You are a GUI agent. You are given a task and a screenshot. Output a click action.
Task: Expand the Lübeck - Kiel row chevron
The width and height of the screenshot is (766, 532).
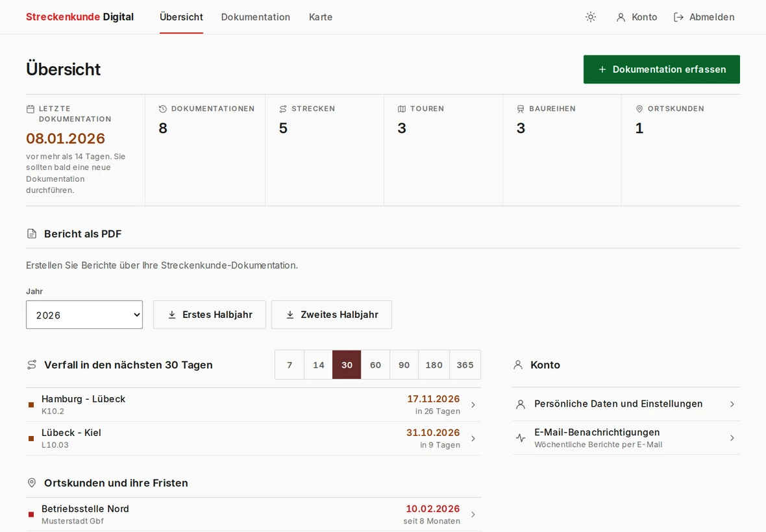pyautogui.click(x=473, y=439)
